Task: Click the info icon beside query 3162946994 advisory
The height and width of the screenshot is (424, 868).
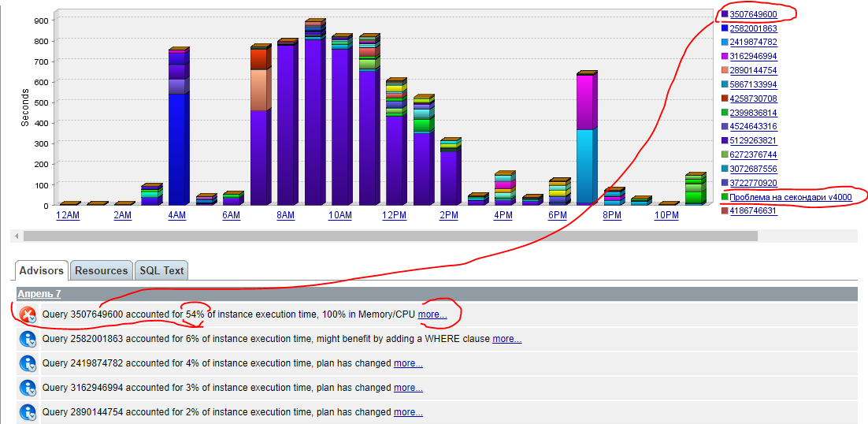Action: (x=27, y=388)
